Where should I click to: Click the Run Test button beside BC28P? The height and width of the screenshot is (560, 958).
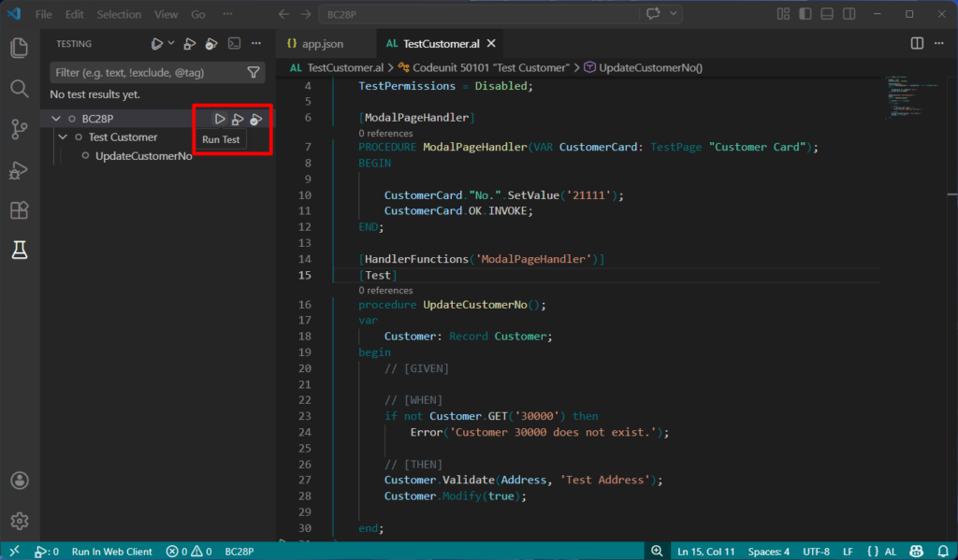[x=220, y=119]
